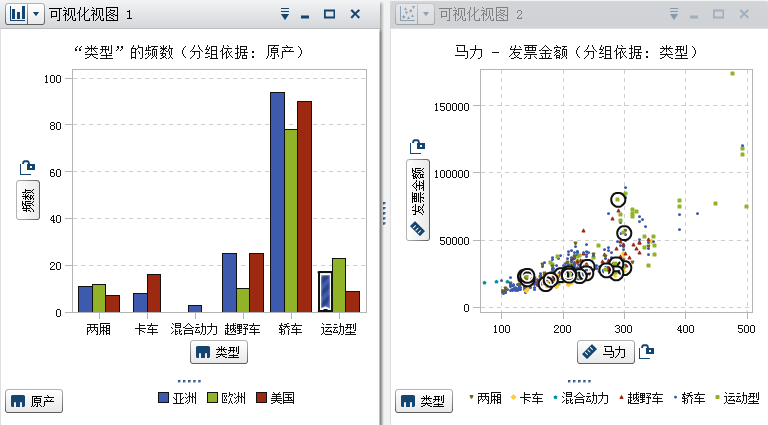
Task: Click the 亚洲 blue legend swatch
Action: click(x=164, y=398)
